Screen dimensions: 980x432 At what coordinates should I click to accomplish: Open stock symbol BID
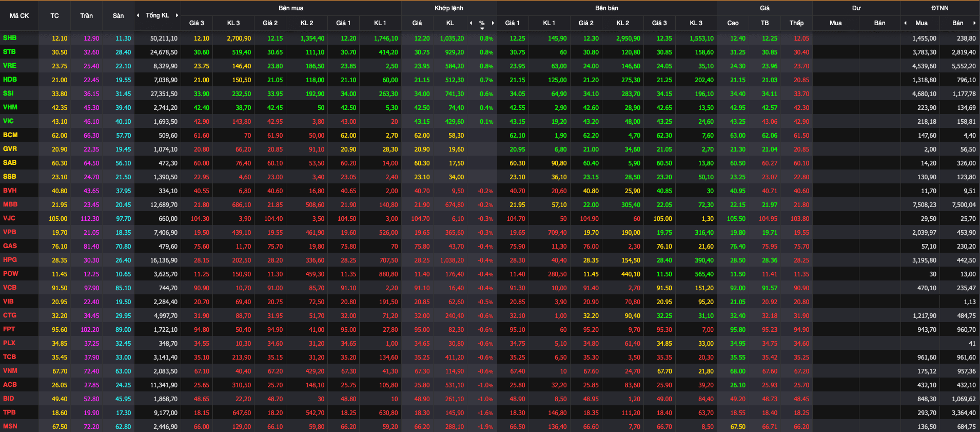[x=9, y=399]
